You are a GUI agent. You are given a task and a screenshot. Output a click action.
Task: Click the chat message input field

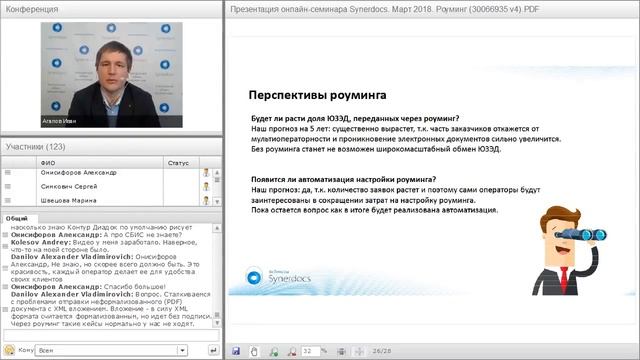click(x=111, y=336)
